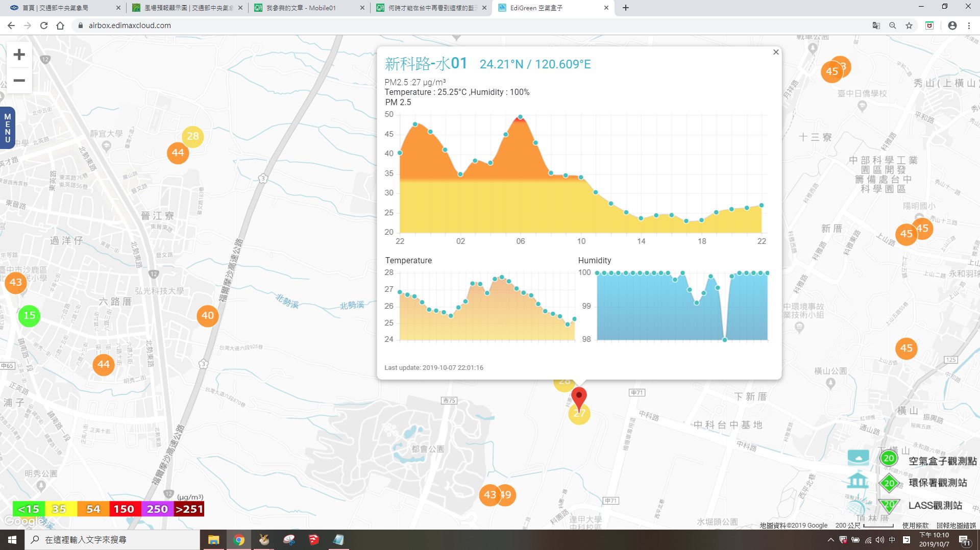Zoom in the map with plus button
This screenshot has width=980, height=550.
tap(19, 55)
